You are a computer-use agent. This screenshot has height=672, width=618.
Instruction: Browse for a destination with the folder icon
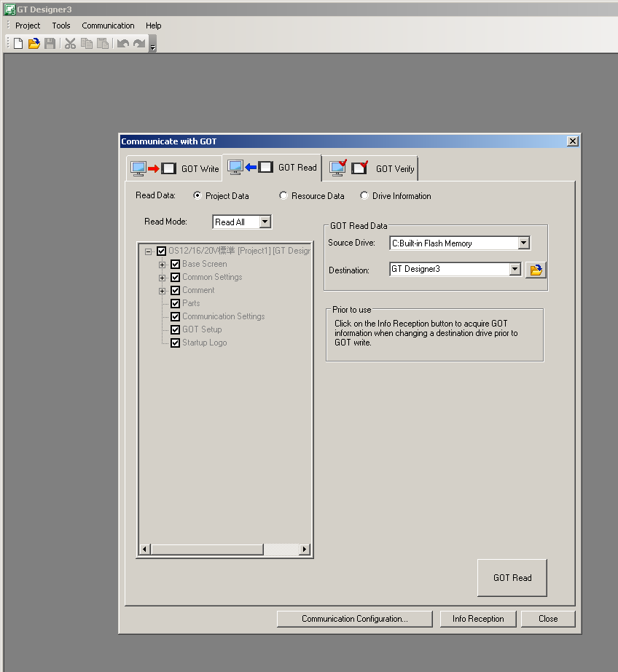pos(536,270)
